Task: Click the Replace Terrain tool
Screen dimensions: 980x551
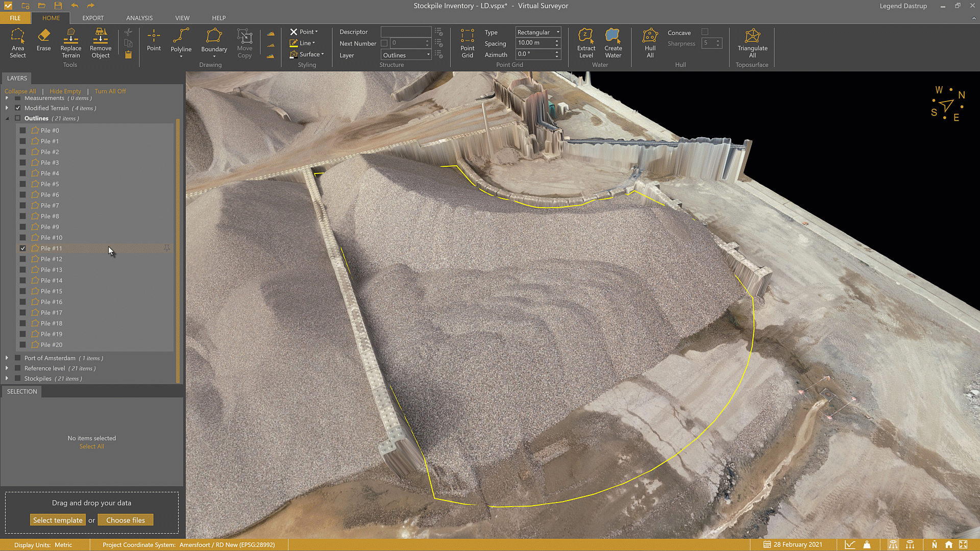Action: 71,43
